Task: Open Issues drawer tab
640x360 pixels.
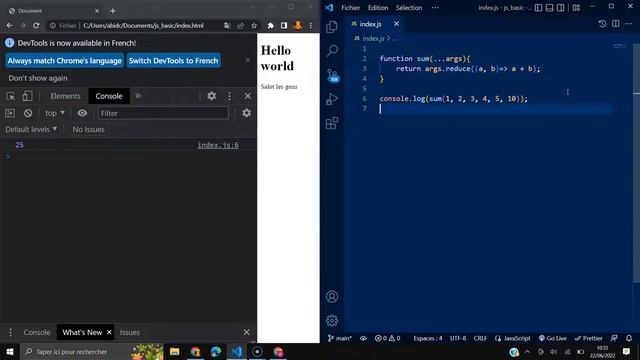Action: click(130, 332)
